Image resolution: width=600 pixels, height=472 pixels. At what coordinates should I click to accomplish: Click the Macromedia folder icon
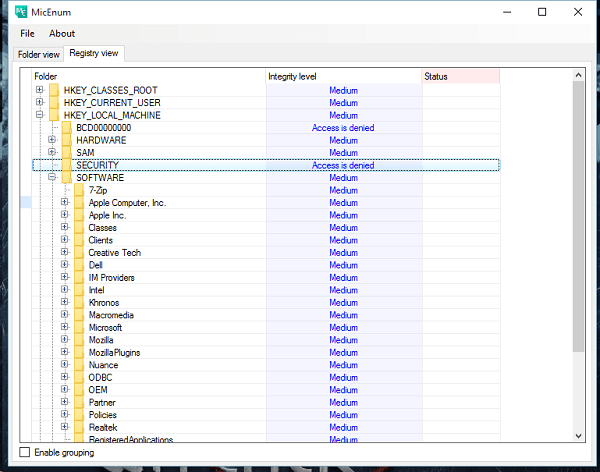pos(79,315)
